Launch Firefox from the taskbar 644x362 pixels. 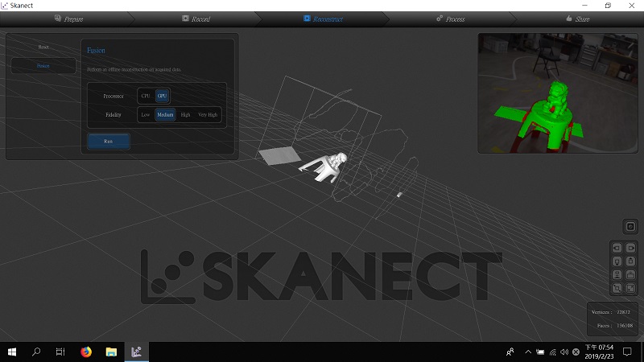(x=86, y=352)
